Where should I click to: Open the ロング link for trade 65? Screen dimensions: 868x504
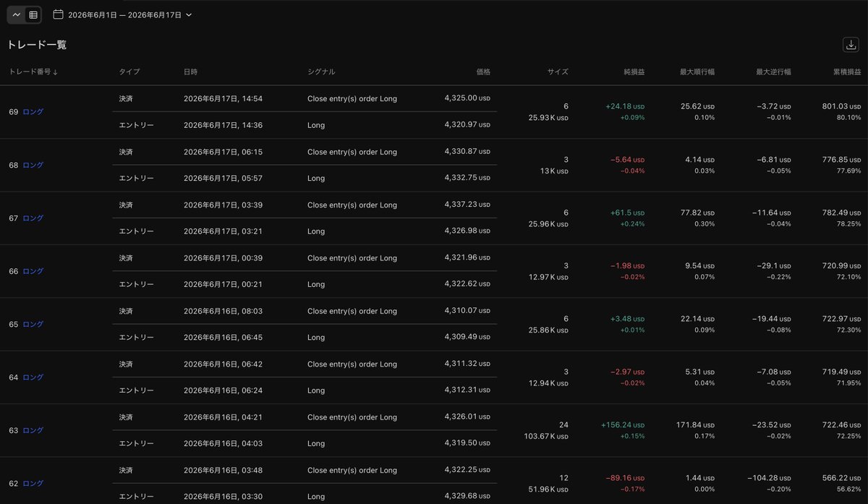tap(33, 324)
